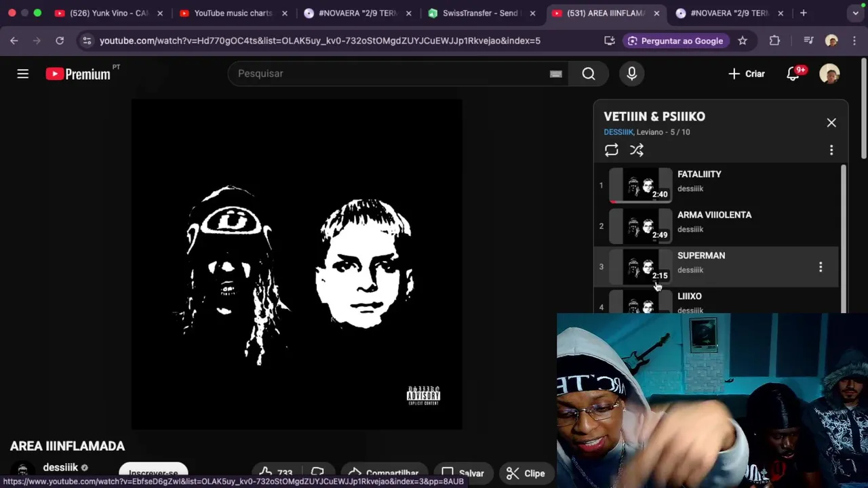
Task: Close the Yunk Vino tab
Action: 160,13
